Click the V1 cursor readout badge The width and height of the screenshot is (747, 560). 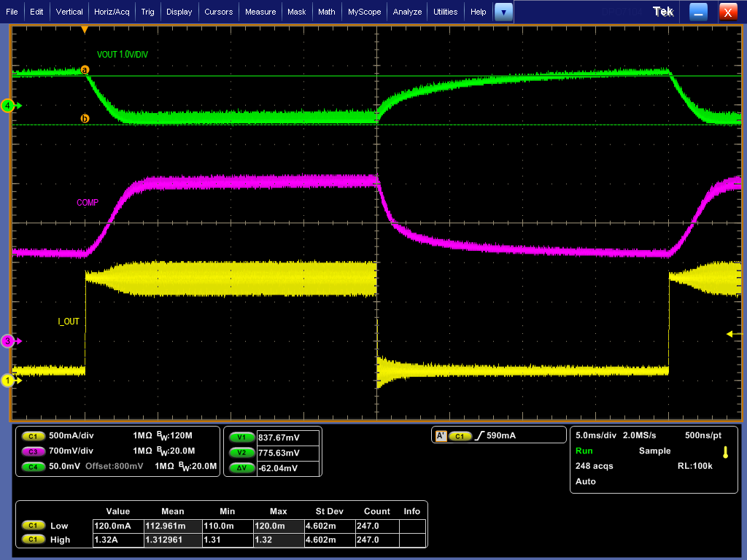(241, 437)
